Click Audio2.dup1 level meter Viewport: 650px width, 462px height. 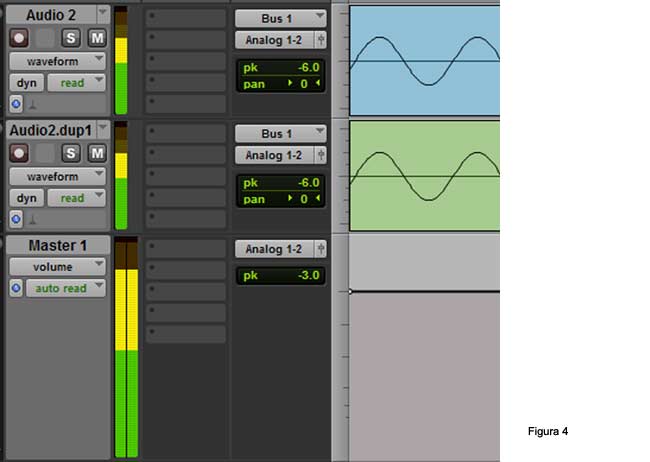tap(121, 175)
